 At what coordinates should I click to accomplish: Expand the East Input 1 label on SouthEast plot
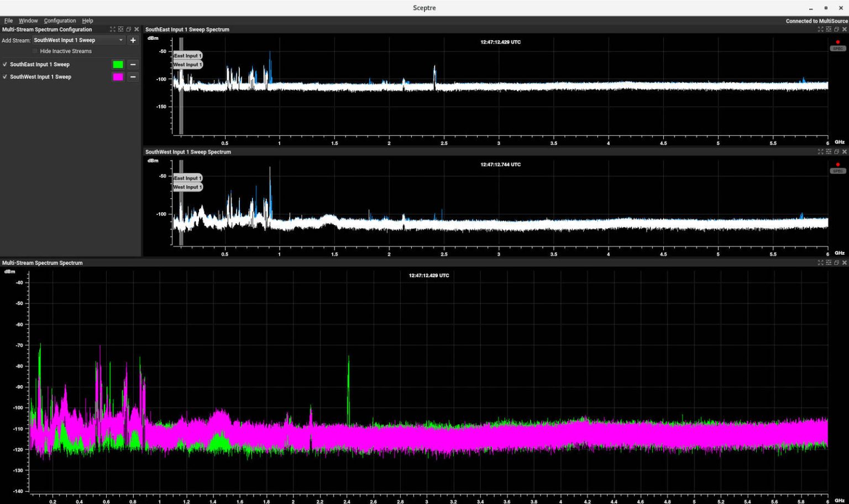click(x=187, y=55)
